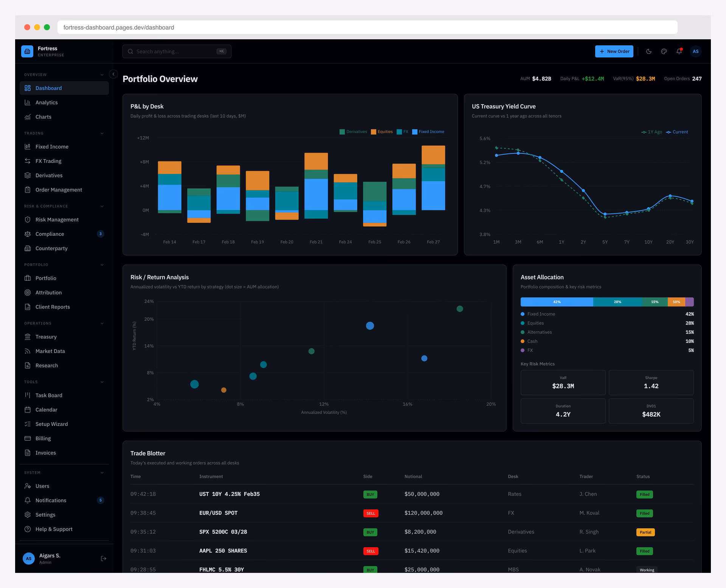Viewport: 726px width, 588px height.
Task: Click the SELL badge for EUR/USD SPOT
Action: (x=371, y=513)
